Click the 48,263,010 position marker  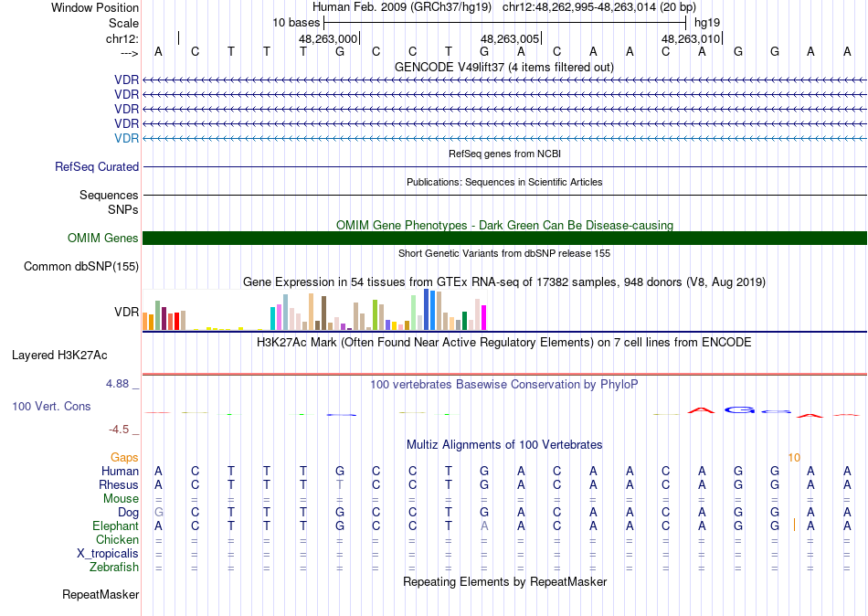click(691, 38)
